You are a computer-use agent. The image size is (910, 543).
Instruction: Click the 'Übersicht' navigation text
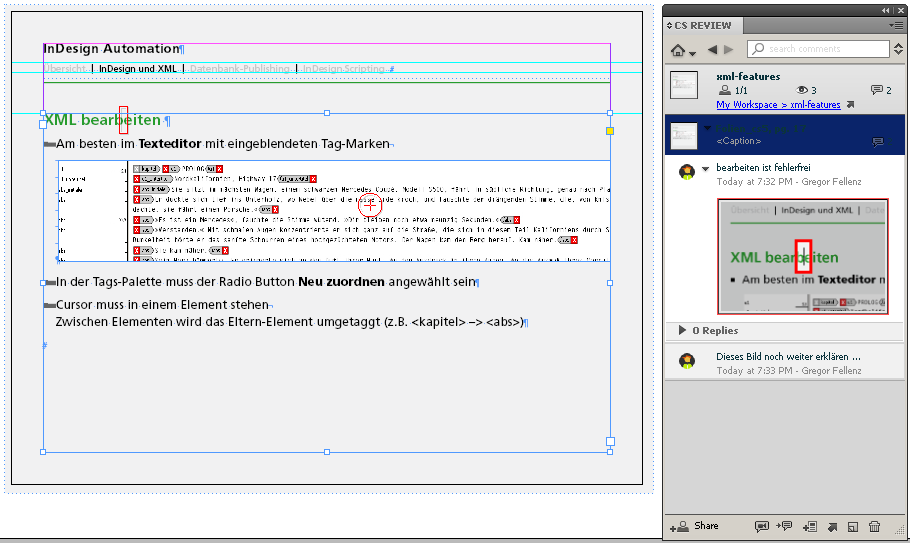65,68
